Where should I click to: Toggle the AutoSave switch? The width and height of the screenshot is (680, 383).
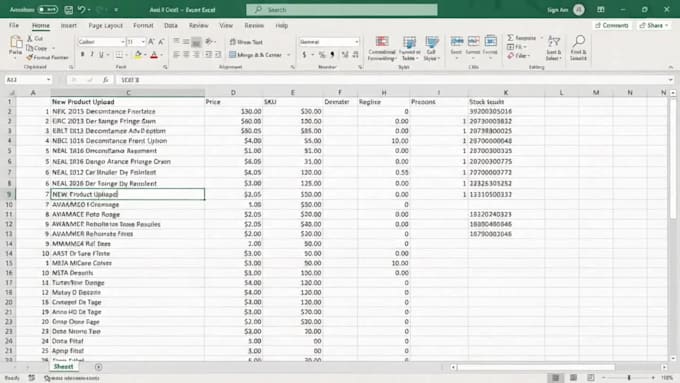click(x=47, y=10)
